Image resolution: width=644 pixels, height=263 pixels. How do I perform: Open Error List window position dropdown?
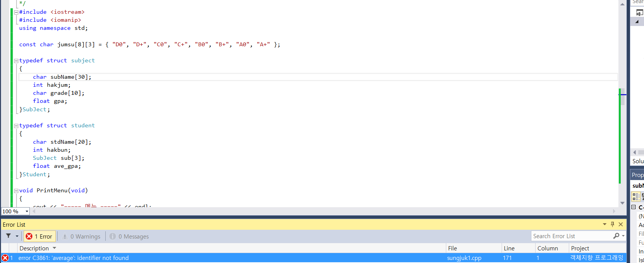[604, 224]
